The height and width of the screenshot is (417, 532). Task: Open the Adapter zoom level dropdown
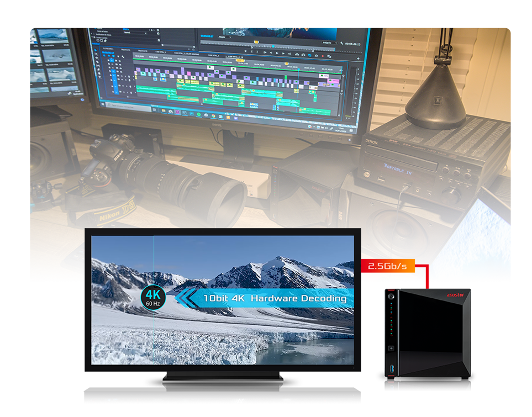click(x=225, y=37)
